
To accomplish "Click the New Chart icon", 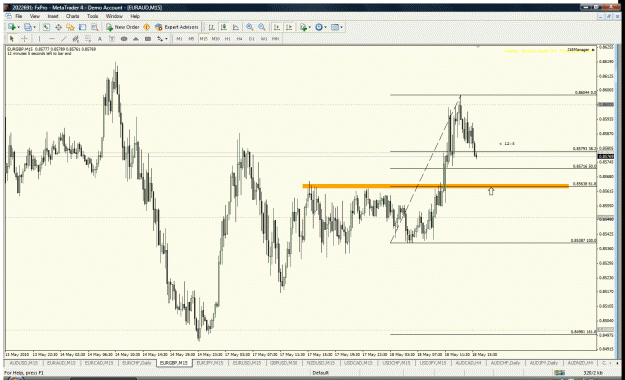I will click(12, 27).
